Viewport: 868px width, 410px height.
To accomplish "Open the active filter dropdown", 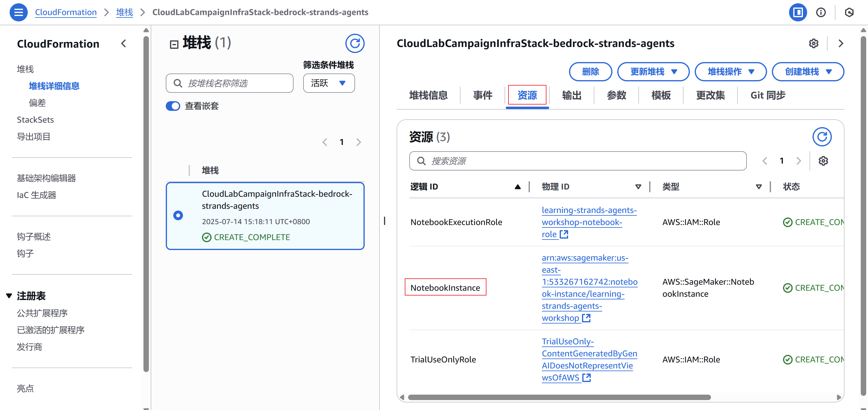I will pos(329,83).
